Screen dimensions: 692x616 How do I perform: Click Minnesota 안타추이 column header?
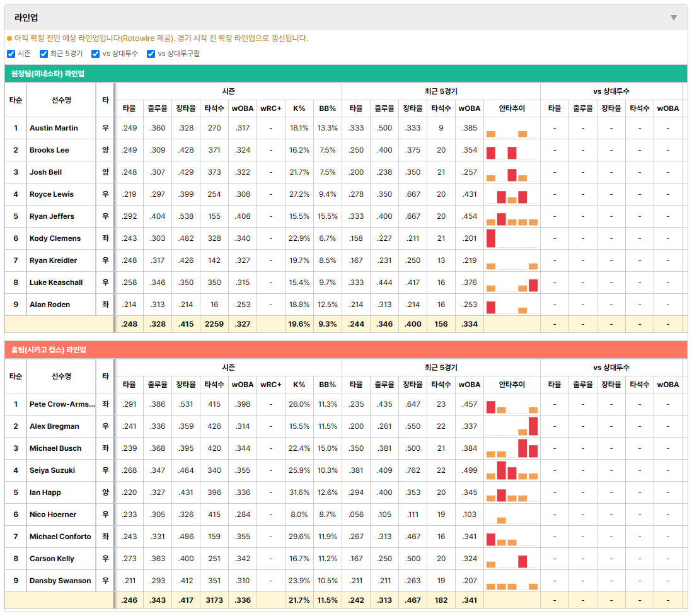[512, 108]
